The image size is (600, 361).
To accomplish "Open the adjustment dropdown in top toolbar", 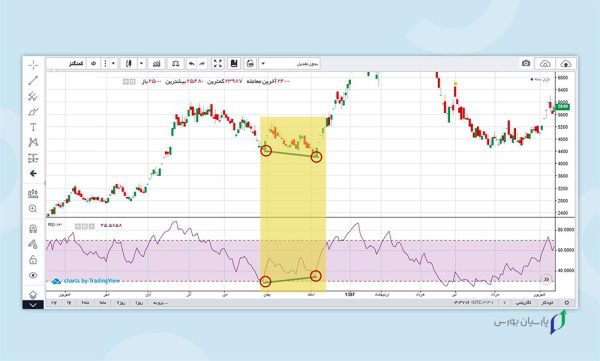I will click(x=290, y=64).
